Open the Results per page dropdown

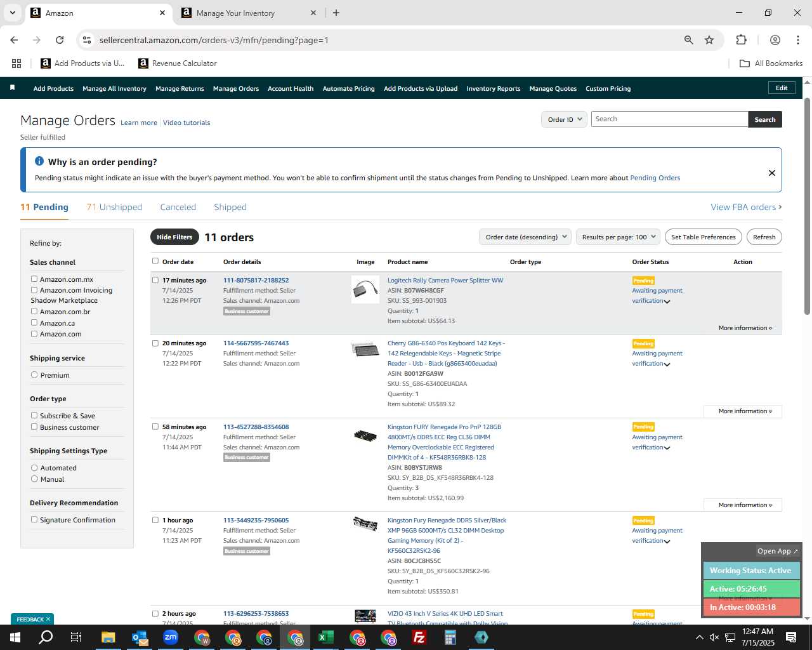tap(619, 237)
